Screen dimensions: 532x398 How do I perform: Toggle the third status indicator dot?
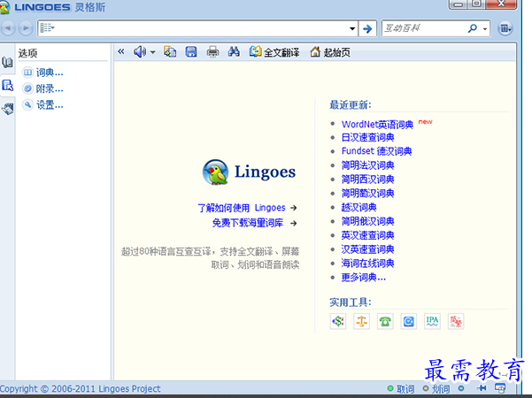[x=461, y=388]
